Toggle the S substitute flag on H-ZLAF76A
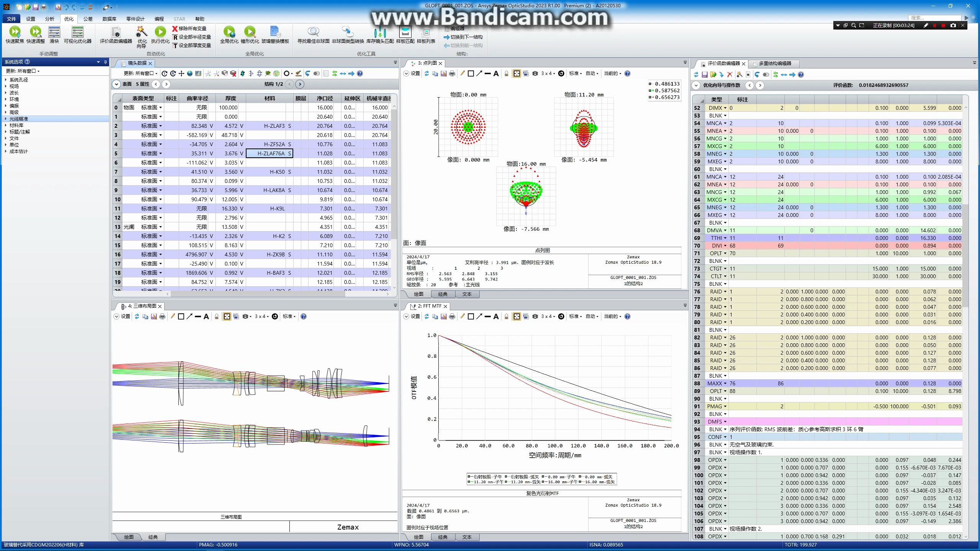 pyautogui.click(x=290, y=153)
